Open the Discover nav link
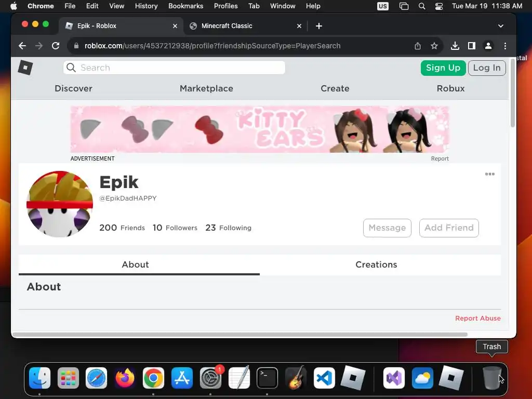Screen dimensions: 532x399 pos(73,88)
